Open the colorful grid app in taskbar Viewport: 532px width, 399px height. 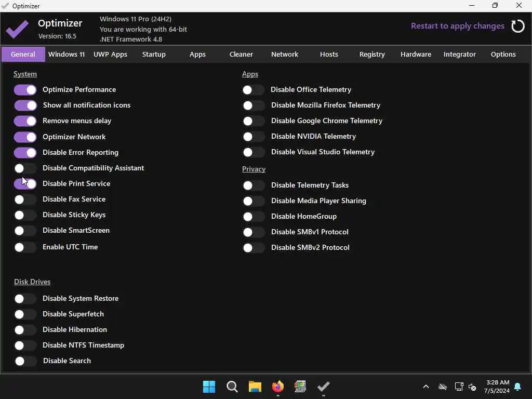300,387
